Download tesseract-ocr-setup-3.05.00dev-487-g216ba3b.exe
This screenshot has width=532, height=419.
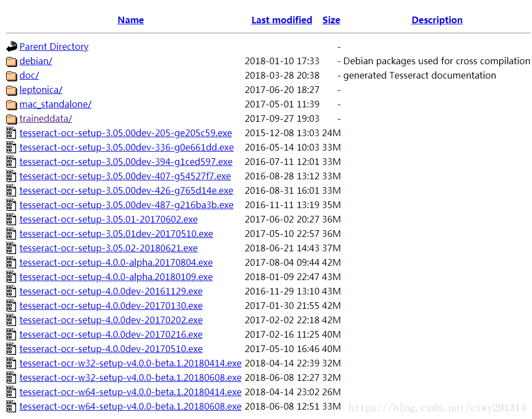point(126,205)
